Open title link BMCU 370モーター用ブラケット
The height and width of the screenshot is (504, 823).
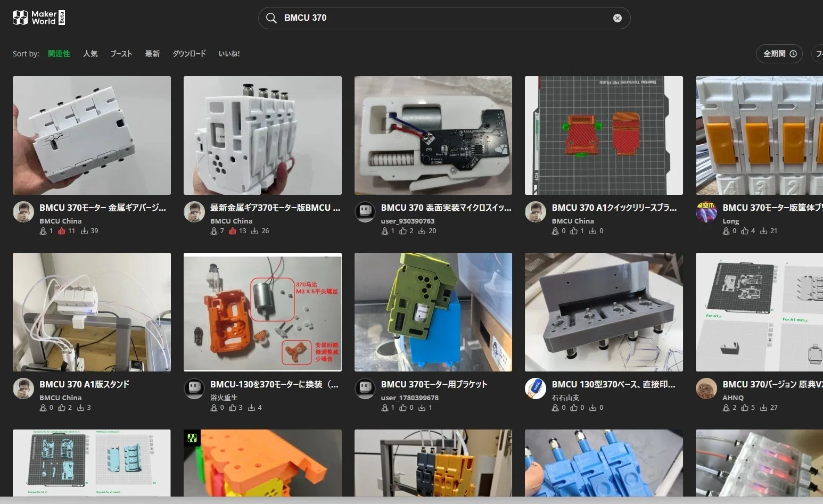coord(434,385)
